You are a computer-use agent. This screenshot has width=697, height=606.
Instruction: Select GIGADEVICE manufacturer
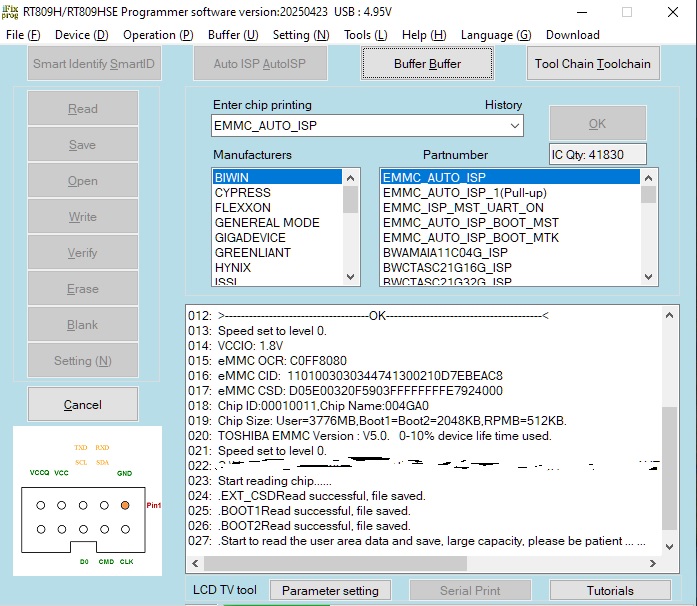pos(250,238)
